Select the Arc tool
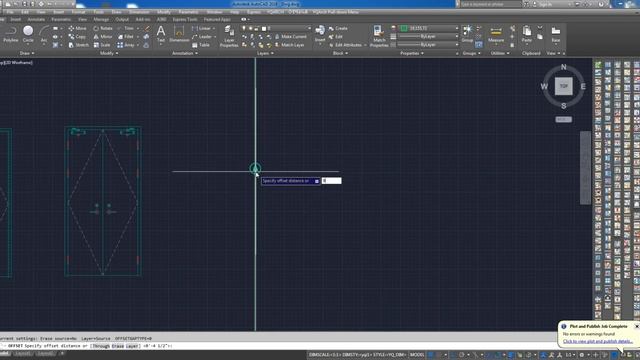The image size is (640, 360). 44,34
